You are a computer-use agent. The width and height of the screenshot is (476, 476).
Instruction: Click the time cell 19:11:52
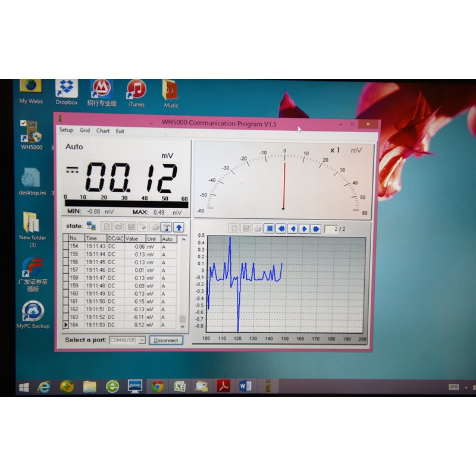click(95, 317)
